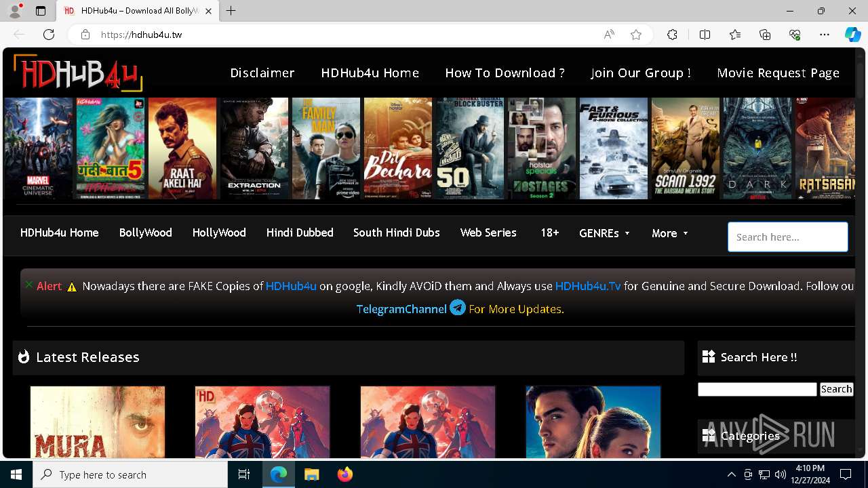
Task: Click the Windows Start button
Action: 16,474
